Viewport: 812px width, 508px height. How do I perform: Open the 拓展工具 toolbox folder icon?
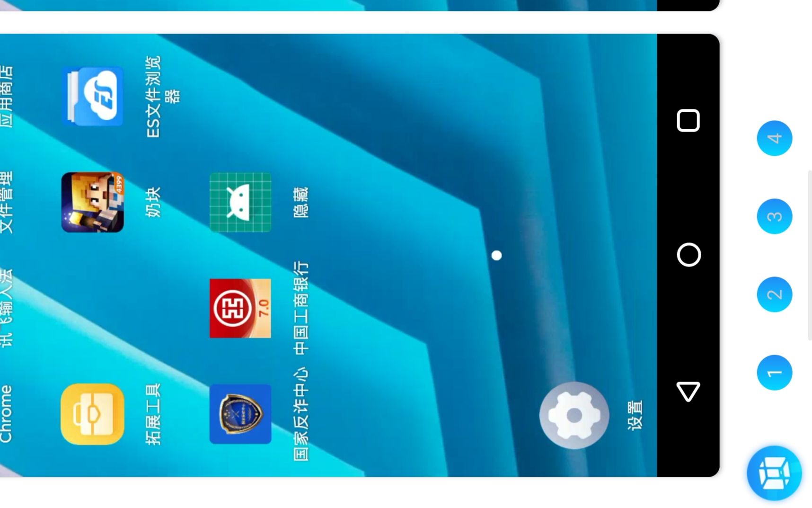click(x=93, y=414)
